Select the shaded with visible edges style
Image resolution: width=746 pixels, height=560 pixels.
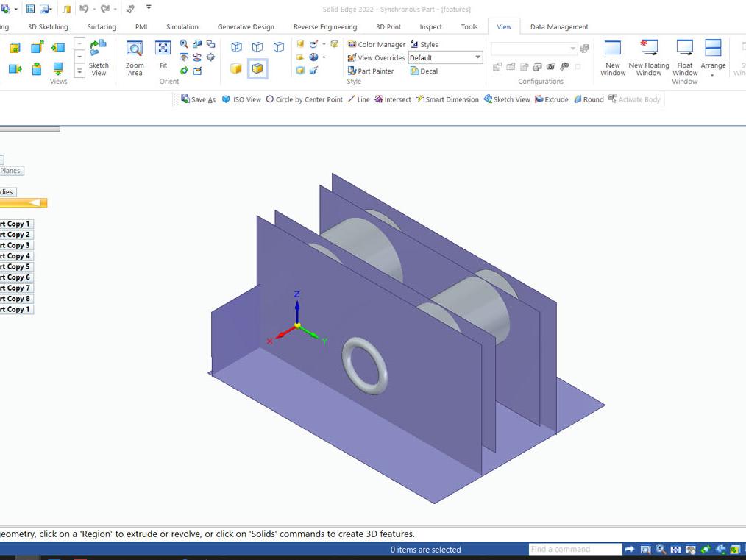pos(257,68)
